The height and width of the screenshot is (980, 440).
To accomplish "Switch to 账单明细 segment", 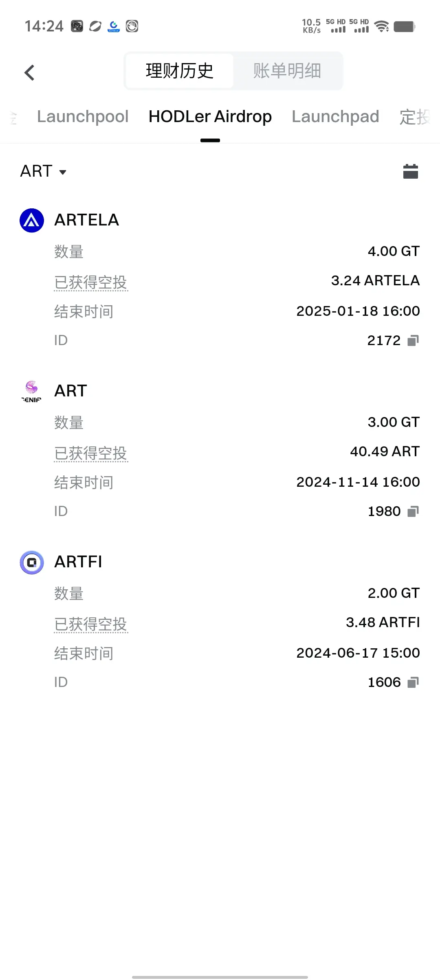I will (287, 71).
